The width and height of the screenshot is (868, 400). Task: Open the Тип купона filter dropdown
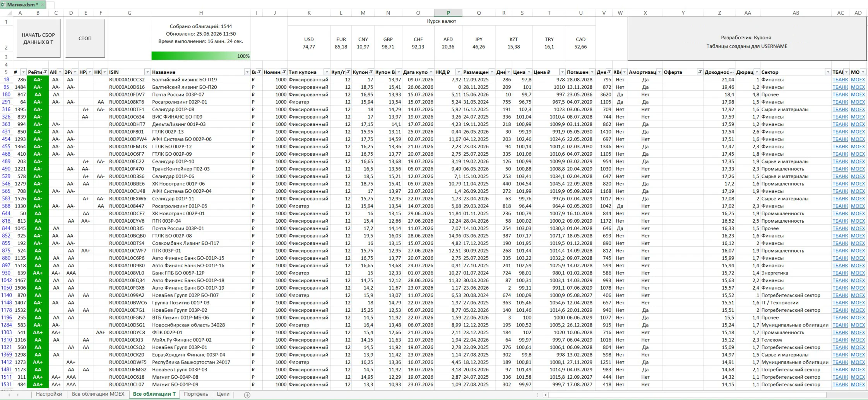pos(327,72)
